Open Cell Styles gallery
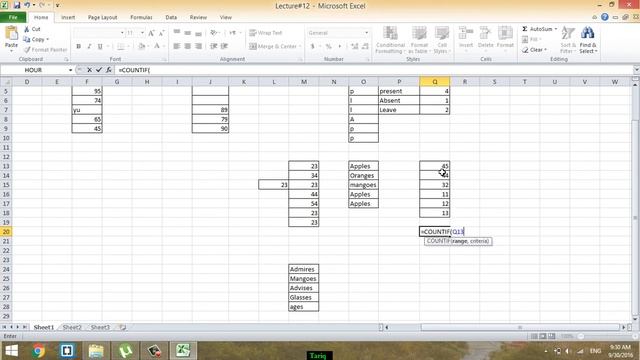This screenshot has height=360, width=640. (x=442, y=40)
